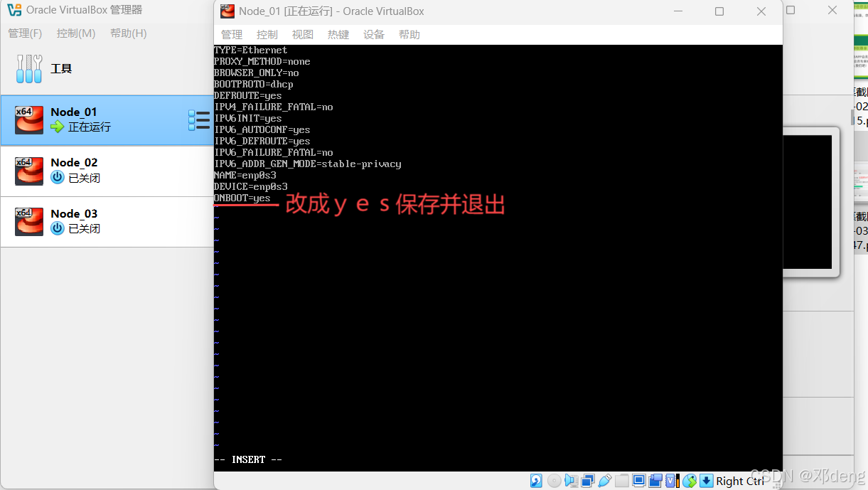Open the 热键 menu in Node_01 window
This screenshot has width=868, height=490.
coord(338,34)
